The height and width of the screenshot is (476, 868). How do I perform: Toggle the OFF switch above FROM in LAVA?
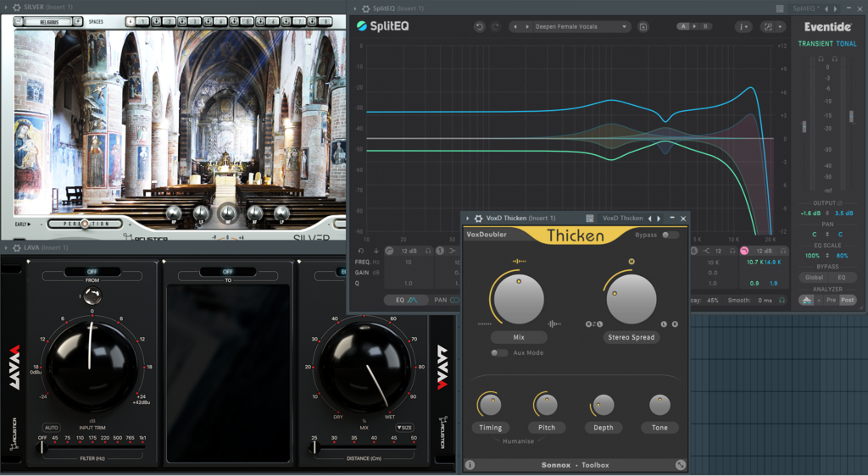[x=92, y=271]
